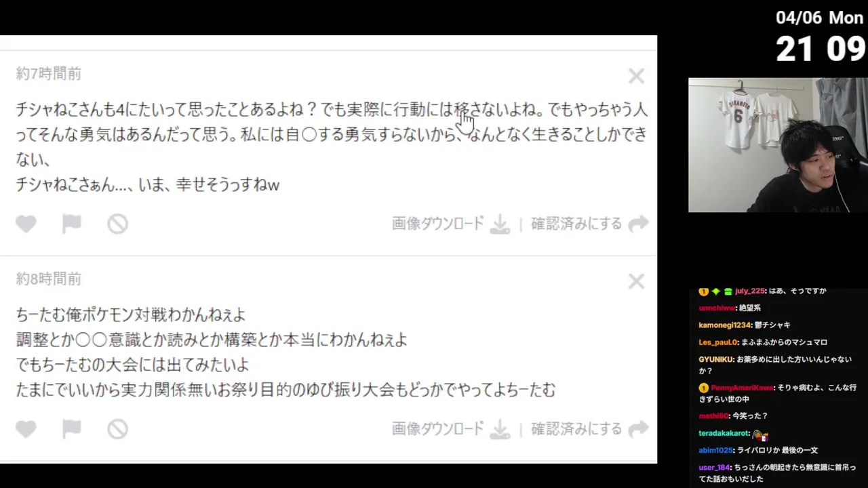Click 確認済みにする on the first message
Screen dimensions: 868x488
576,224
